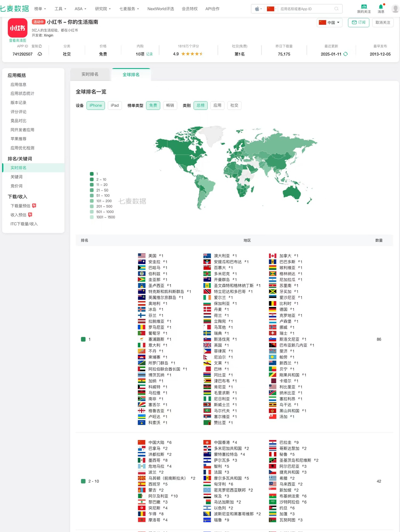This screenshot has height=532, width=400.
Task: Click the 应用名称或者App ID search field
Action: pyautogui.click(x=306, y=9)
